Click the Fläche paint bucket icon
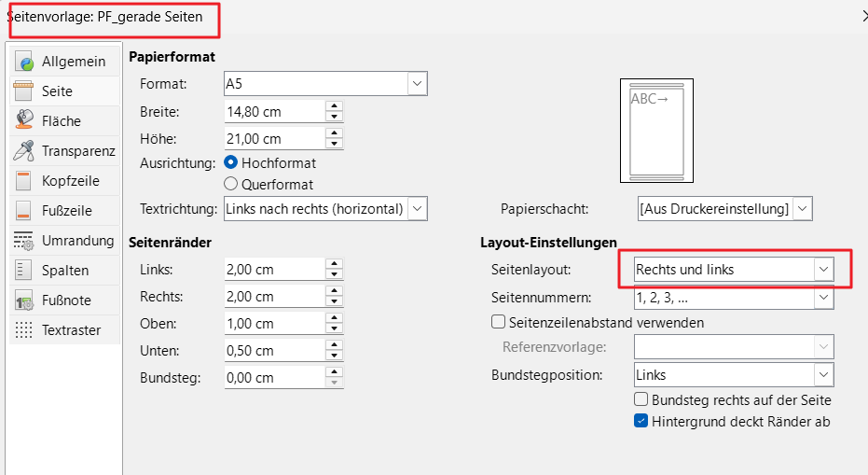 (24, 120)
